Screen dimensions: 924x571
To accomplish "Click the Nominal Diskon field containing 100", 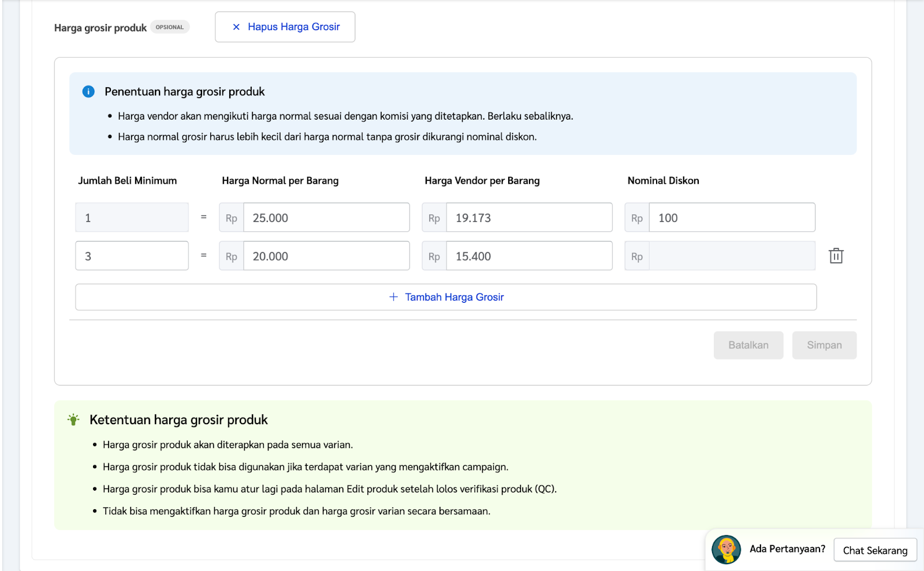I will tap(732, 217).
